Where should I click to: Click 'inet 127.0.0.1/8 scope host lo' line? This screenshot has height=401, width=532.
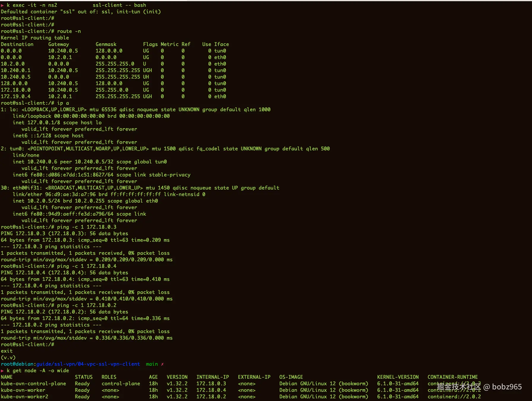pos(57,122)
